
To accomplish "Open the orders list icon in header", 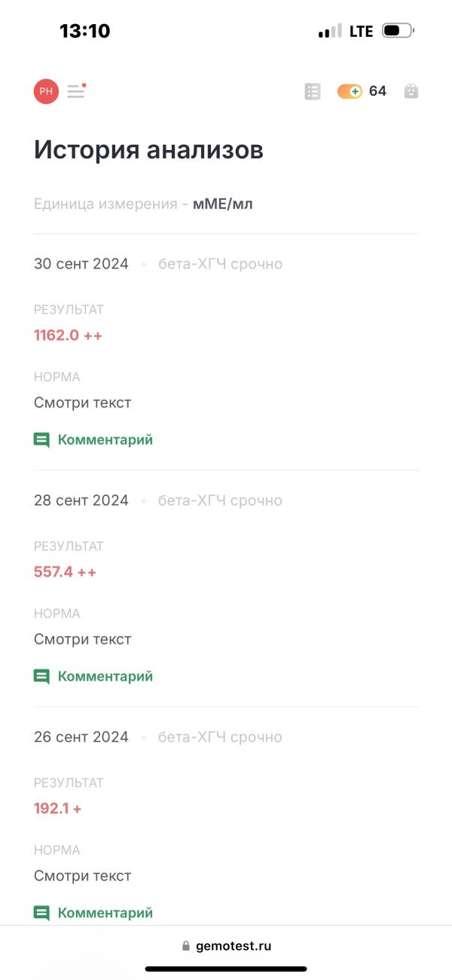I will point(313,91).
